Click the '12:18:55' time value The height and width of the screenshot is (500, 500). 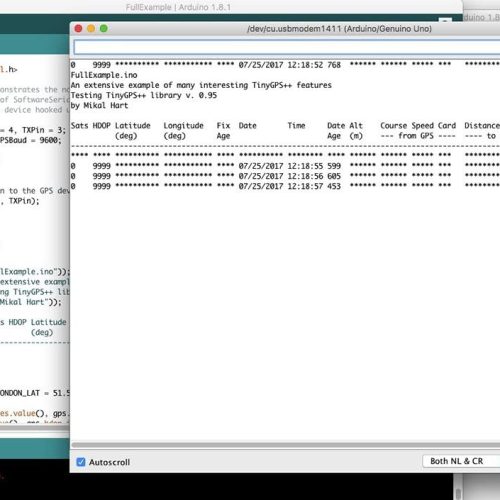[x=305, y=166]
